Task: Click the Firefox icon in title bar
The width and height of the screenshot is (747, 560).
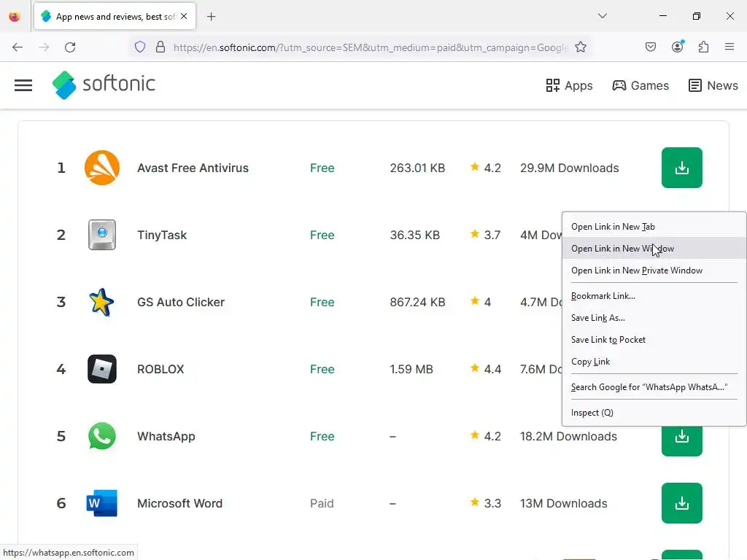Action: 15,17
